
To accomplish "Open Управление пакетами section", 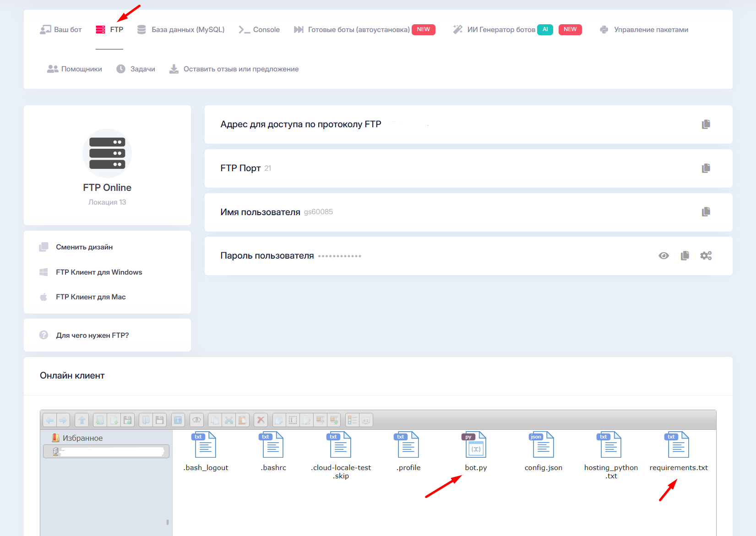I will 650,30.
